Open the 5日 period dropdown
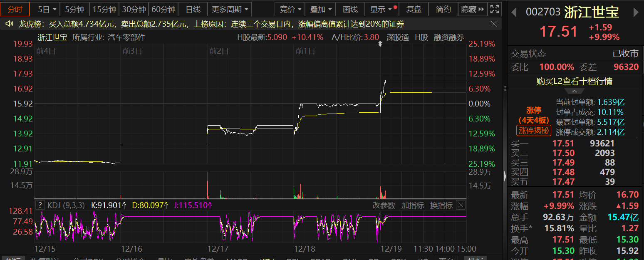Screen dimensions: 644x260 tap(45, 9)
